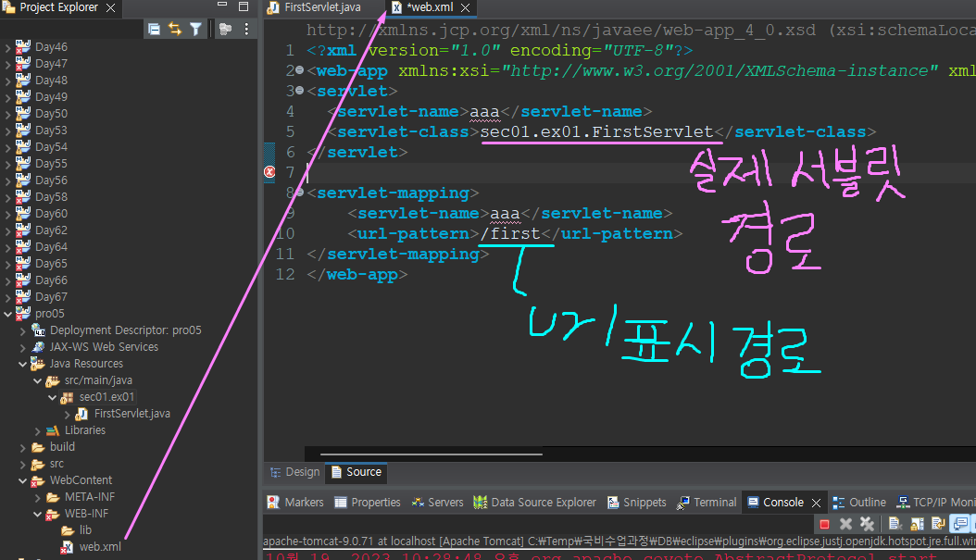Expand the Day50 project
Viewport: 976px width, 560px height.
click(7, 114)
